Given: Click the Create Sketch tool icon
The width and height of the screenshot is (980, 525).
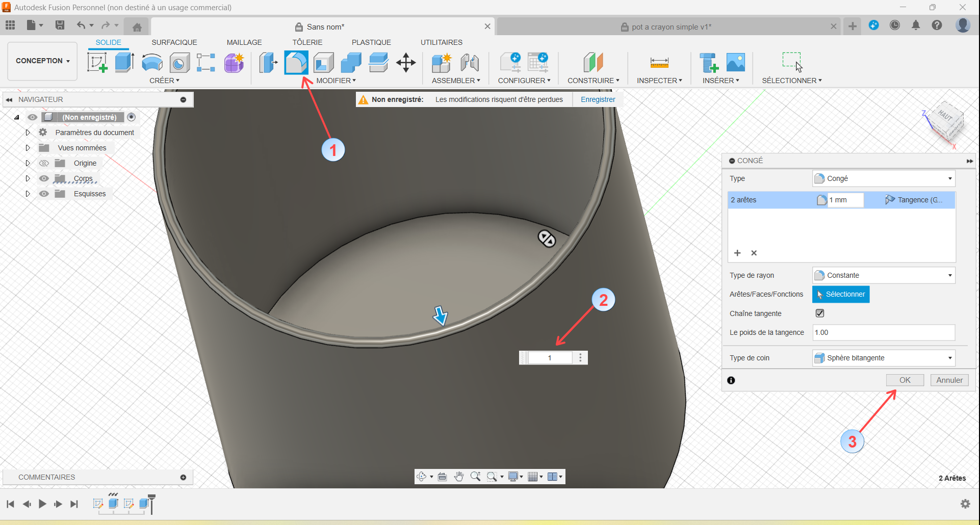Looking at the screenshot, I should [97, 63].
